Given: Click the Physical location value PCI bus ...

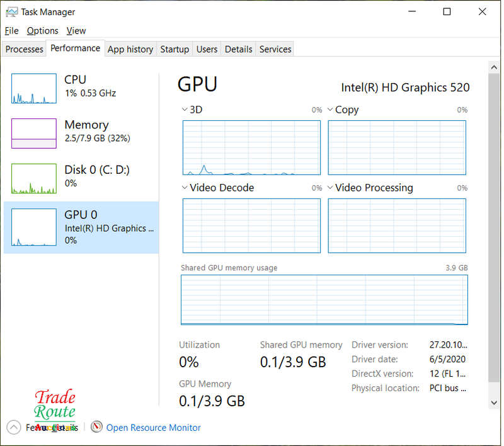Looking at the screenshot, I should point(448,388).
